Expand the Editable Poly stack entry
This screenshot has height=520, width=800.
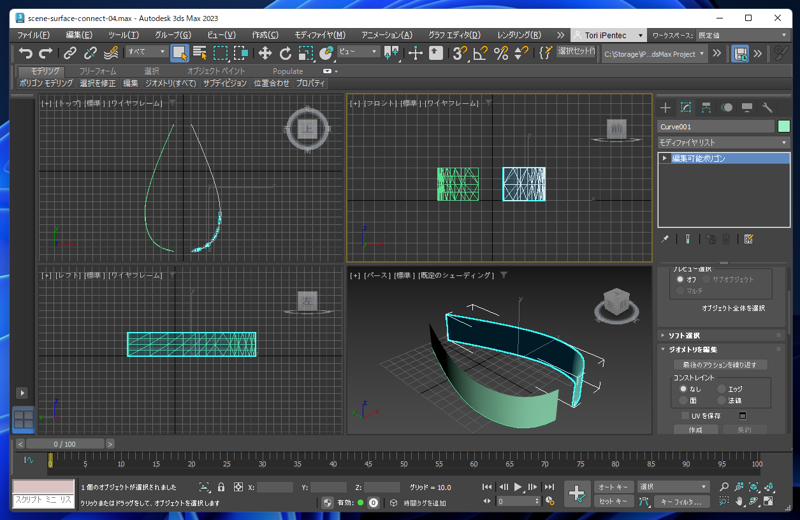tap(664, 158)
